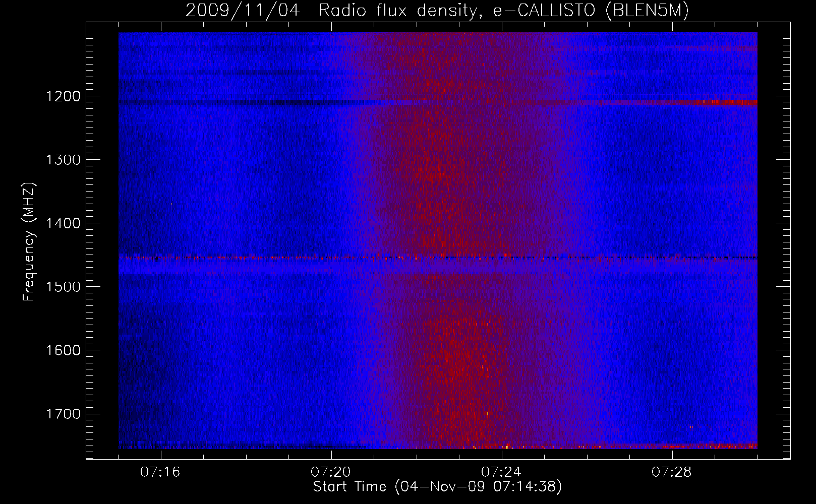Click the 'Frequency (MHZ)' axis label
The height and width of the screenshot is (504, 816).
click(29, 242)
